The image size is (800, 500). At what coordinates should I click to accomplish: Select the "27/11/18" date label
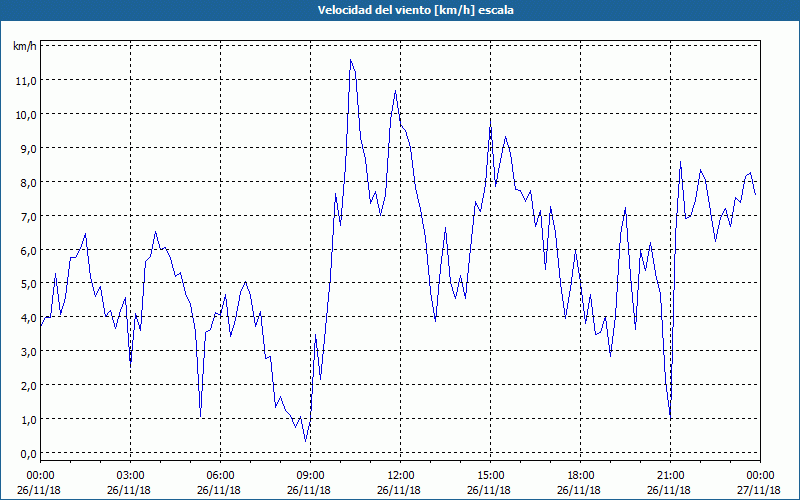tap(759, 490)
